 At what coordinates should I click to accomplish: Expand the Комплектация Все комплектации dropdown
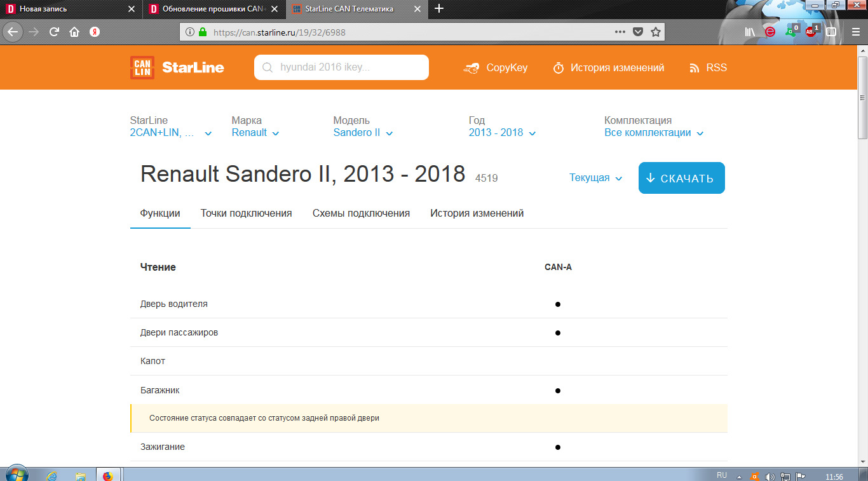[654, 133]
